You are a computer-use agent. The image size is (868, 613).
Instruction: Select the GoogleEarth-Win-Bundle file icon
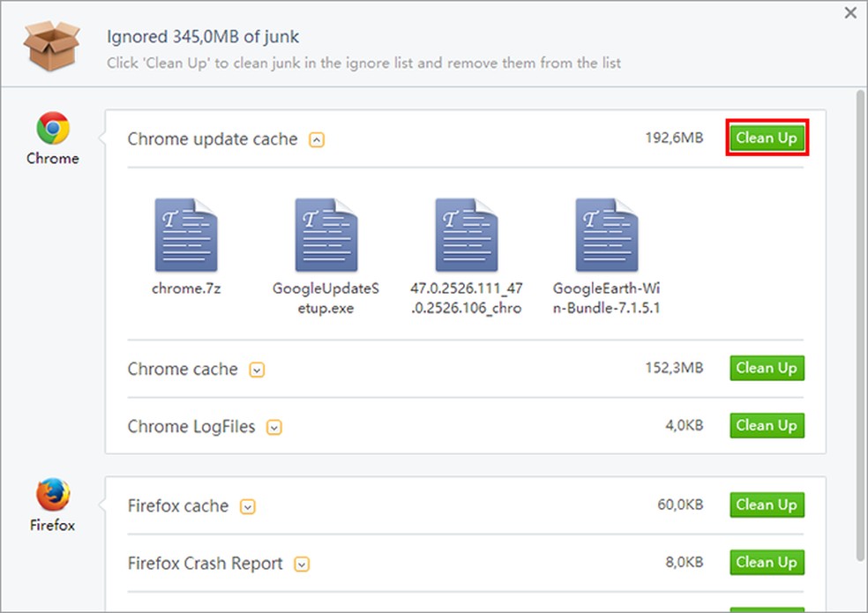click(x=607, y=235)
